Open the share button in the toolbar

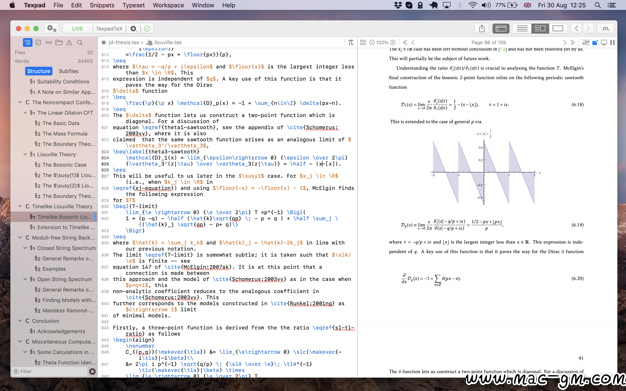click(482, 28)
